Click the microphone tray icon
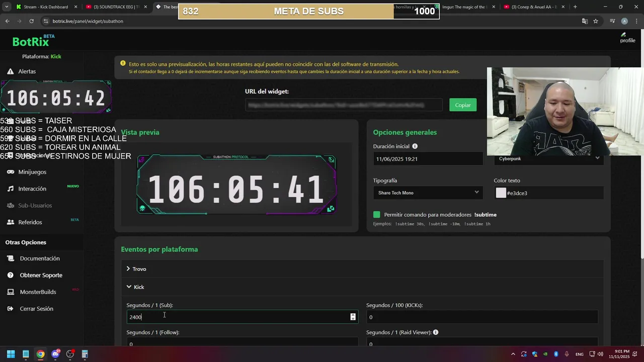The height and width of the screenshot is (362, 644). coord(567,354)
